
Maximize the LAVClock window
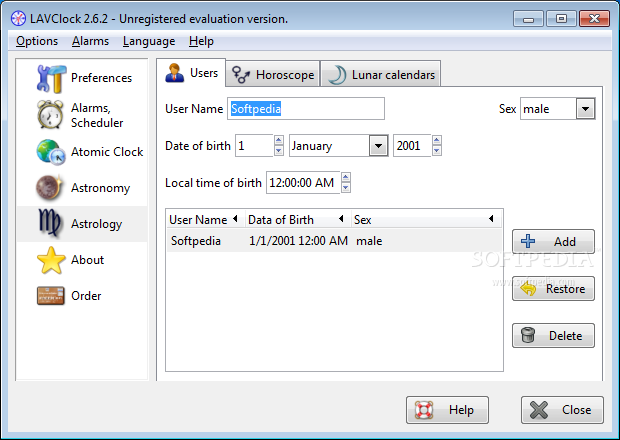(x=561, y=19)
